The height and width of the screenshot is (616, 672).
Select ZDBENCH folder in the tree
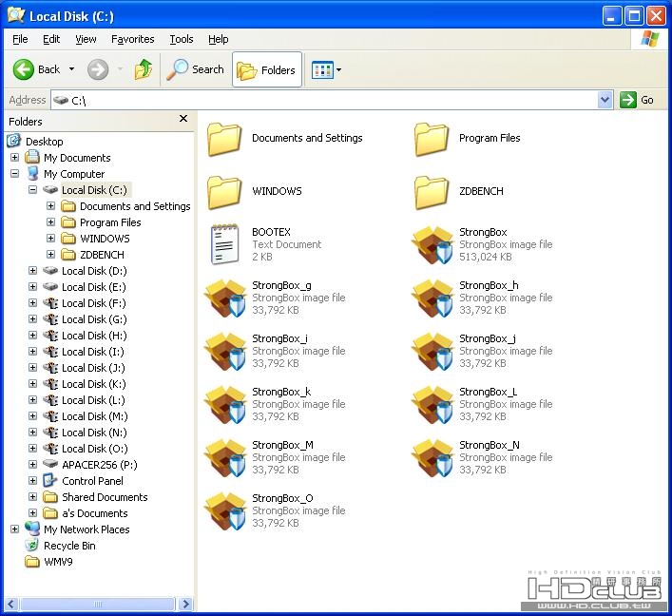(102, 255)
